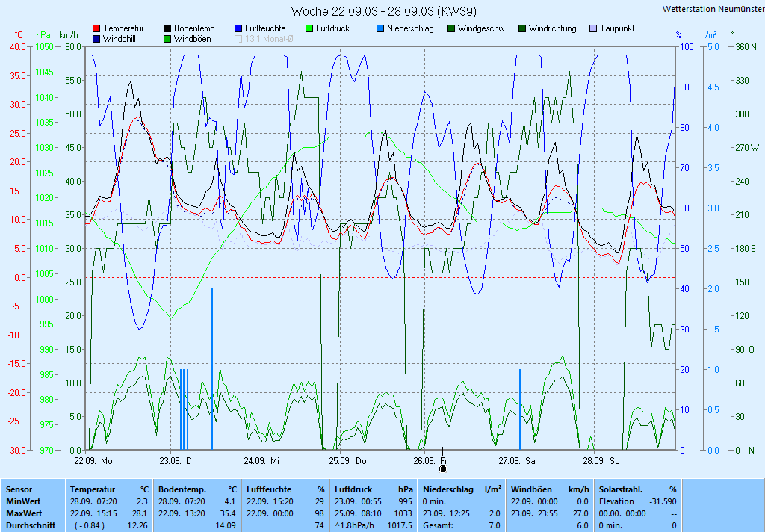Viewport: 765px width, 532px height.
Task: Click the MinWert row label
Action: point(23,501)
